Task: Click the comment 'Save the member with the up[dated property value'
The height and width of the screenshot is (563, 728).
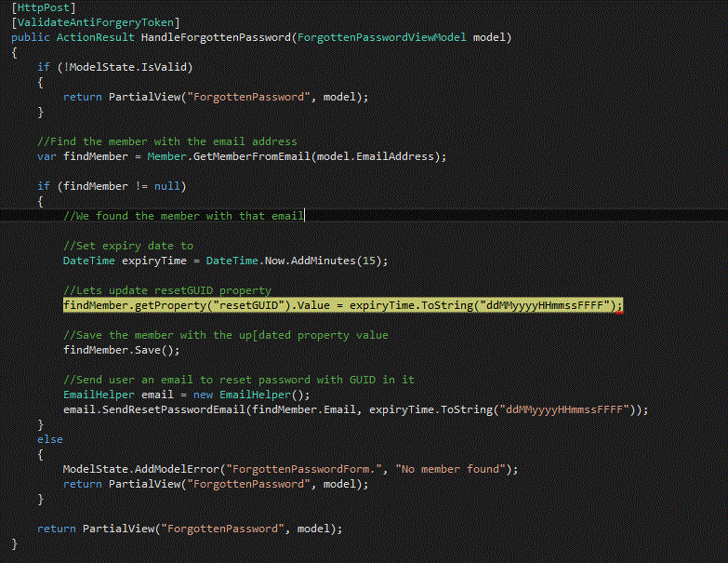Action: (x=226, y=335)
